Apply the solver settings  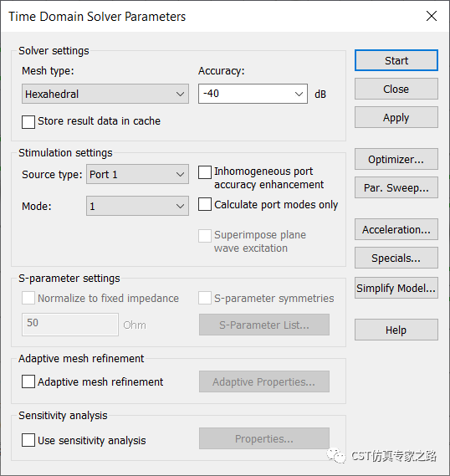coord(396,117)
